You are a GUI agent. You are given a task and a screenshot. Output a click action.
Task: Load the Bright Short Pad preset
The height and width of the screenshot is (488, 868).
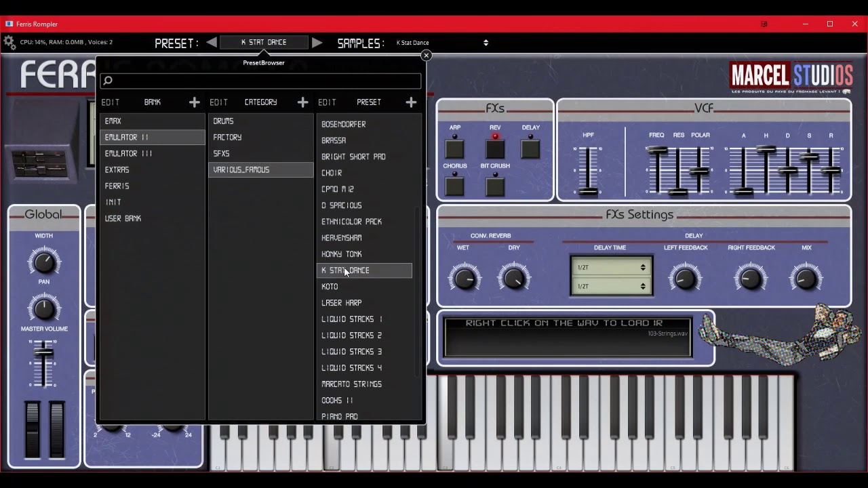[x=365, y=157]
